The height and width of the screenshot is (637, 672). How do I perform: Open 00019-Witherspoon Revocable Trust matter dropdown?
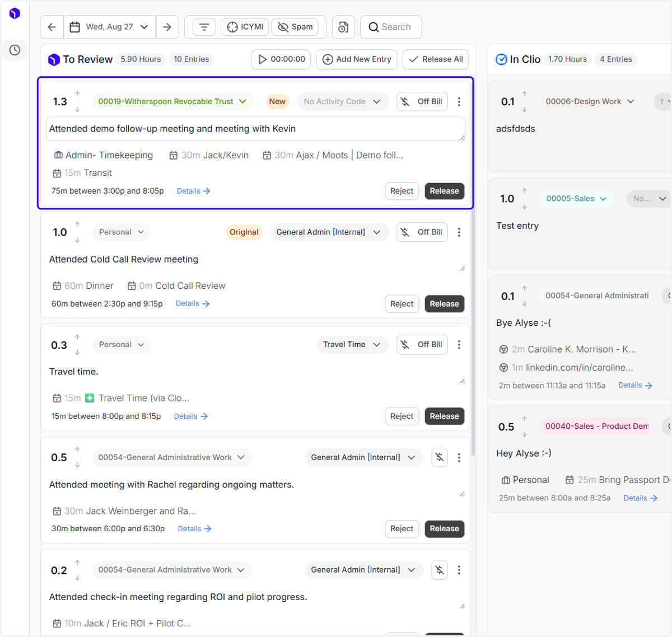(x=172, y=102)
